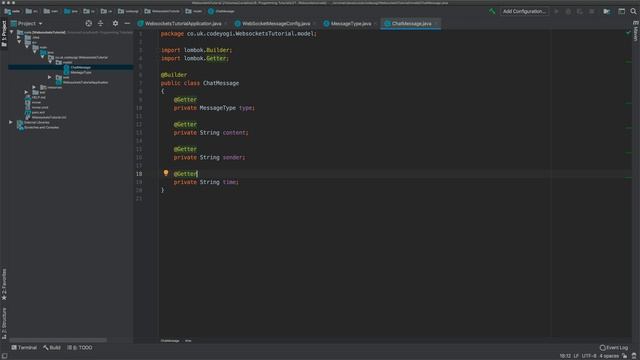The image size is (640, 360).
Task: Click the Run arrow in the toolbar
Action: 556,11
